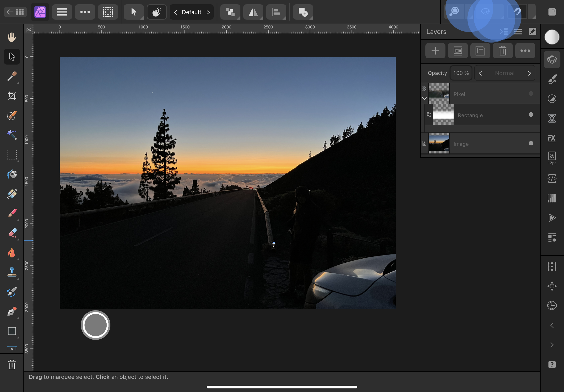Open the History clock studio
Viewport: 564px width, 392px height.
tap(552, 305)
